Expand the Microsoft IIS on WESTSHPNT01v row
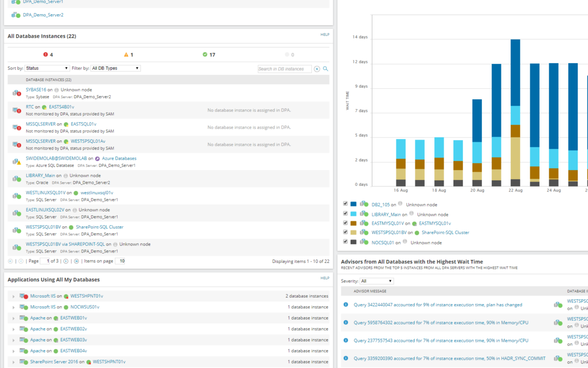Viewport: 588px width, 368px height. (x=14, y=297)
